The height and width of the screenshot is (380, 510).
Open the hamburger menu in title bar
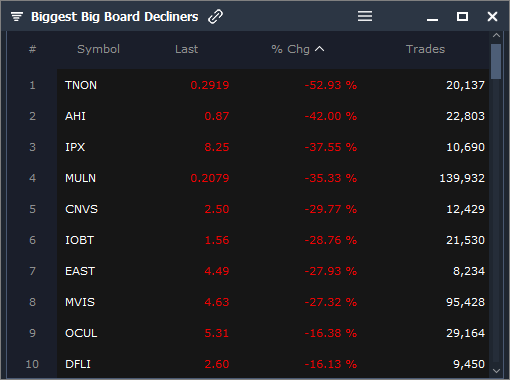tap(365, 16)
